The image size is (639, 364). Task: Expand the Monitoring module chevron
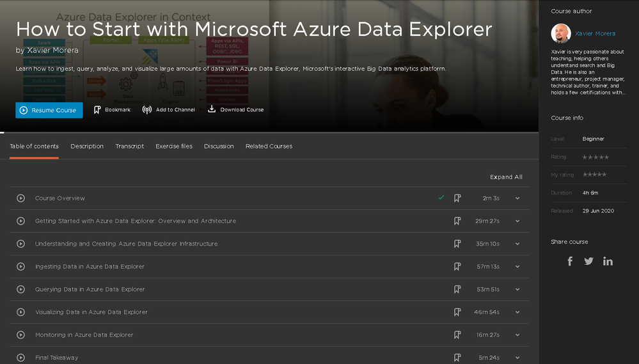(517, 335)
